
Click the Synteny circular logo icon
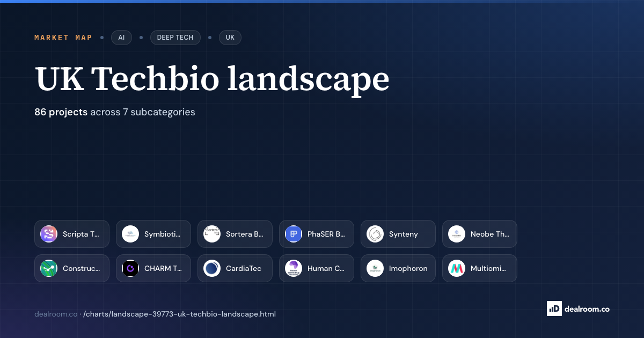pos(375,234)
